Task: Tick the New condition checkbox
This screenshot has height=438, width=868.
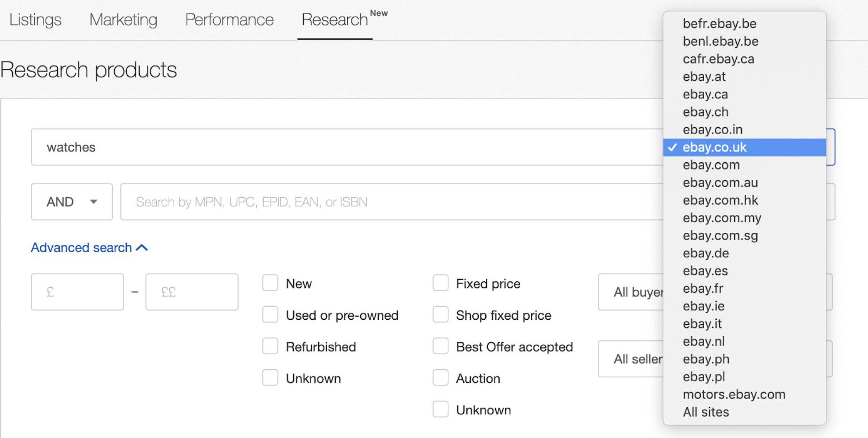Action: point(270,283)
